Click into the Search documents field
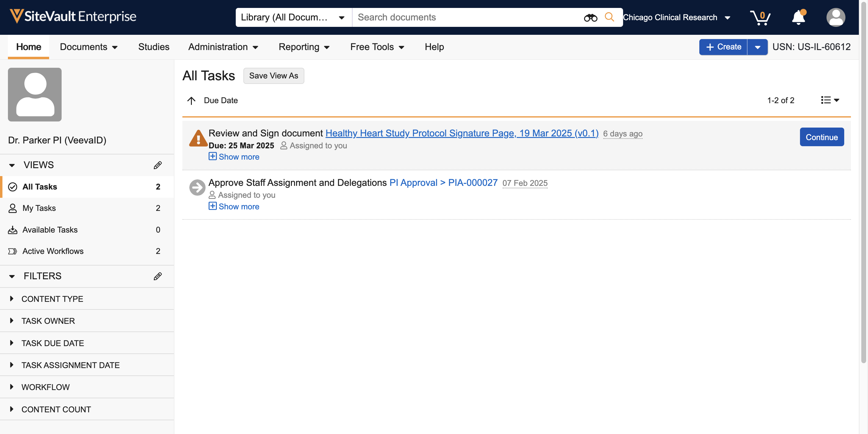 pos(467,17)
